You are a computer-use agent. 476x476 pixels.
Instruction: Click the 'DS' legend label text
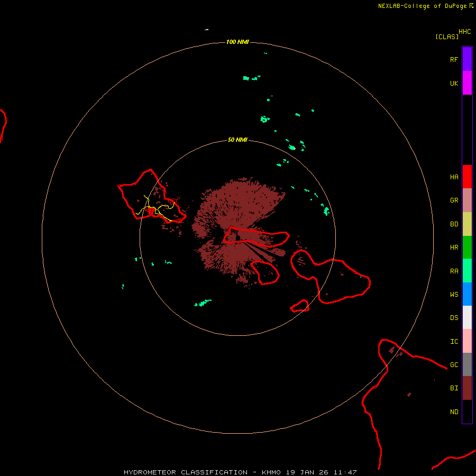point(454,318)
